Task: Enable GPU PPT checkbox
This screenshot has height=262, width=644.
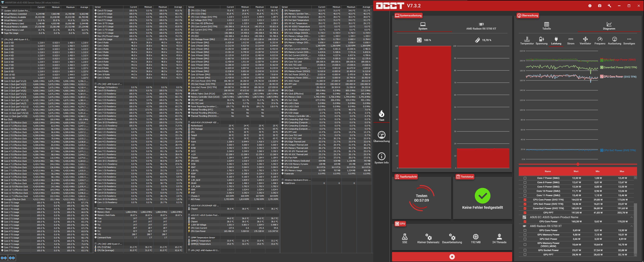Action: pyautogui.click(x=525, y=254)
